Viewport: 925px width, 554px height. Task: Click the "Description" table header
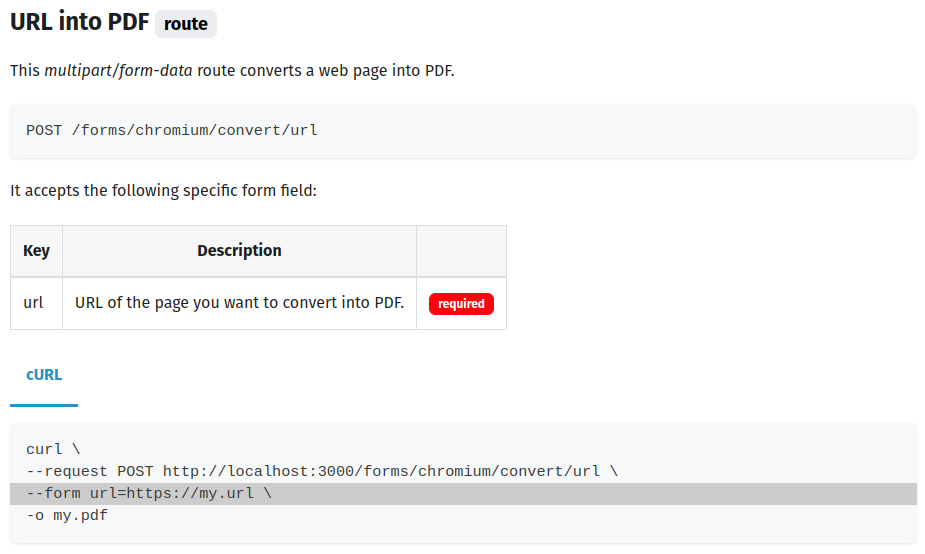click(239, 251)
